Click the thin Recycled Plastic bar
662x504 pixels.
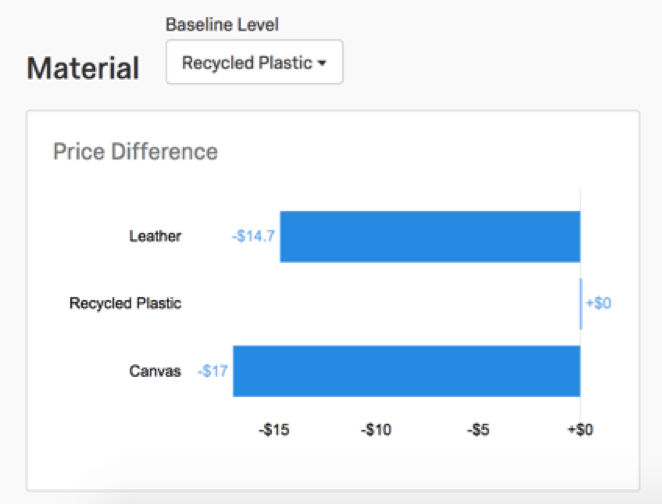(x=581, y=303)
